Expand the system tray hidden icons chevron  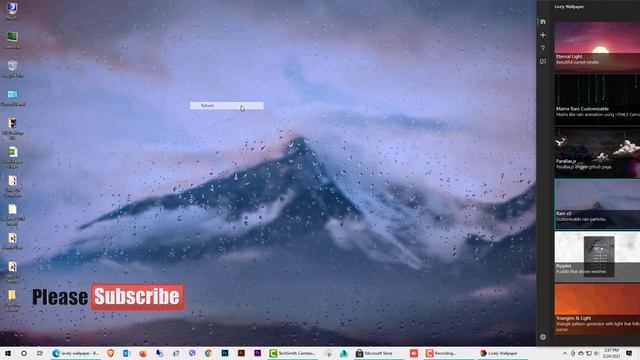pos(565,353)
